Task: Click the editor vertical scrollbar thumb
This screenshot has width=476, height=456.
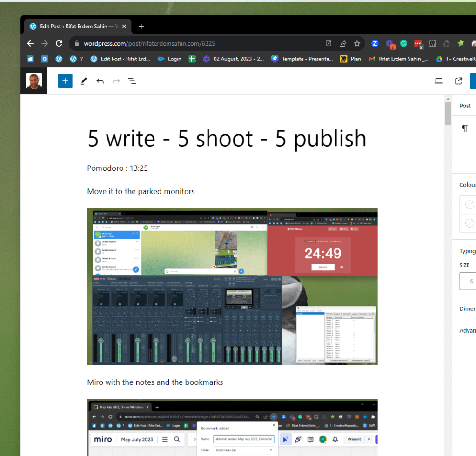Action: [448, 114]
